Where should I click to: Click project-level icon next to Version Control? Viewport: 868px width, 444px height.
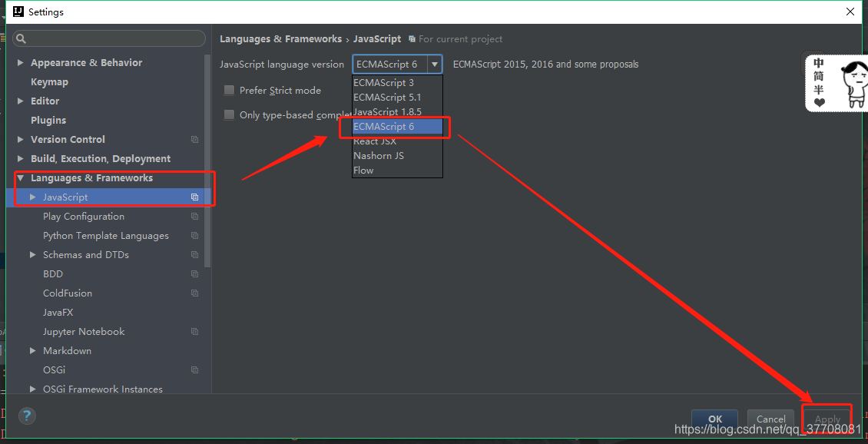(194, 140)
